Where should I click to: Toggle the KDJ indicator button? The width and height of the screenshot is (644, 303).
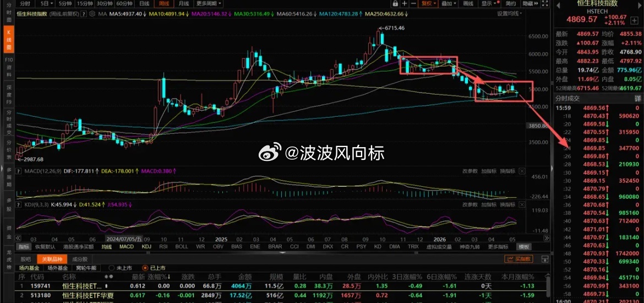point(146,247)
